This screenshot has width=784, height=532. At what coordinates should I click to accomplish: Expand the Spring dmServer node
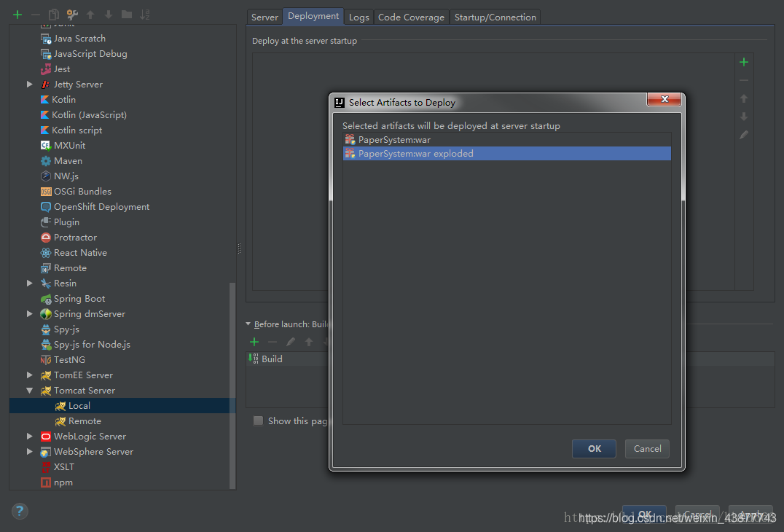[29, 314]
